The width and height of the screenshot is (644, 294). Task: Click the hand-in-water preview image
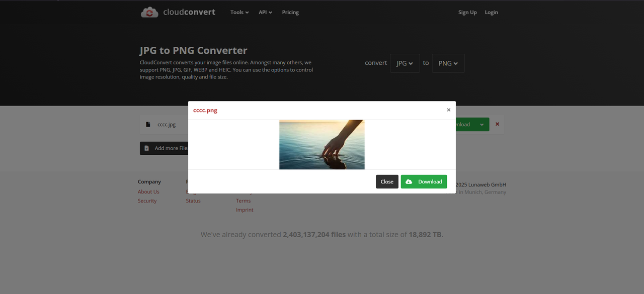[322, 145]
